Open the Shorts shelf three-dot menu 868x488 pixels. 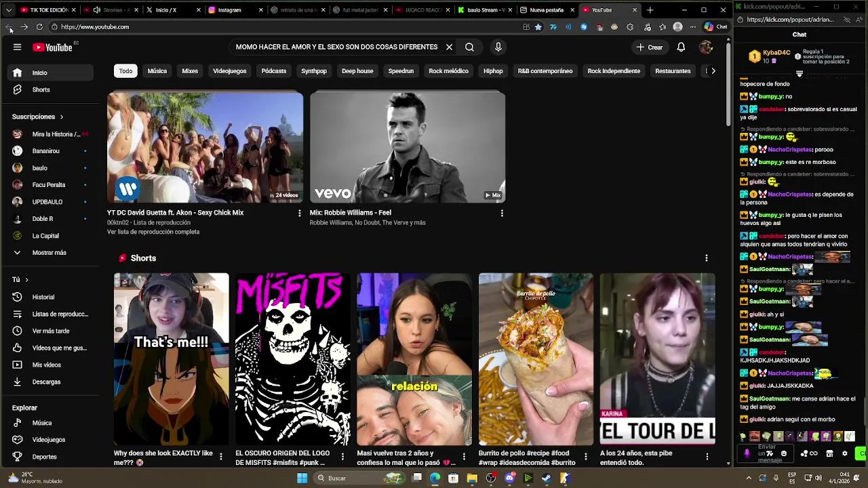pyautogui.click(x=706, y=258)
